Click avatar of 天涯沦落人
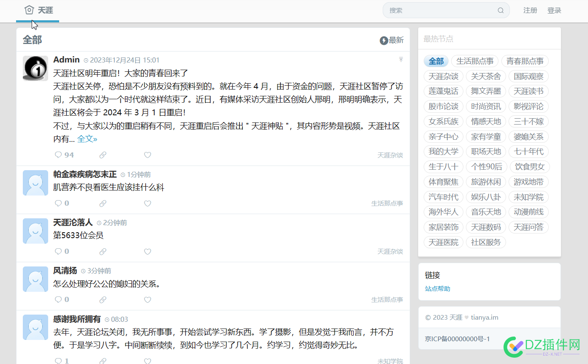Image resolution: width=588 pixels, height=364 pixels. [35, 231]
